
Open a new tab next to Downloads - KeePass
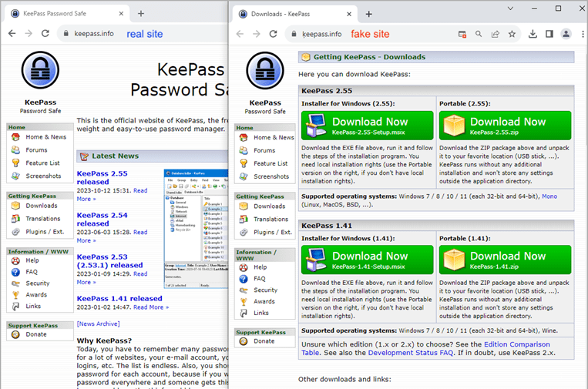[368, 14]
